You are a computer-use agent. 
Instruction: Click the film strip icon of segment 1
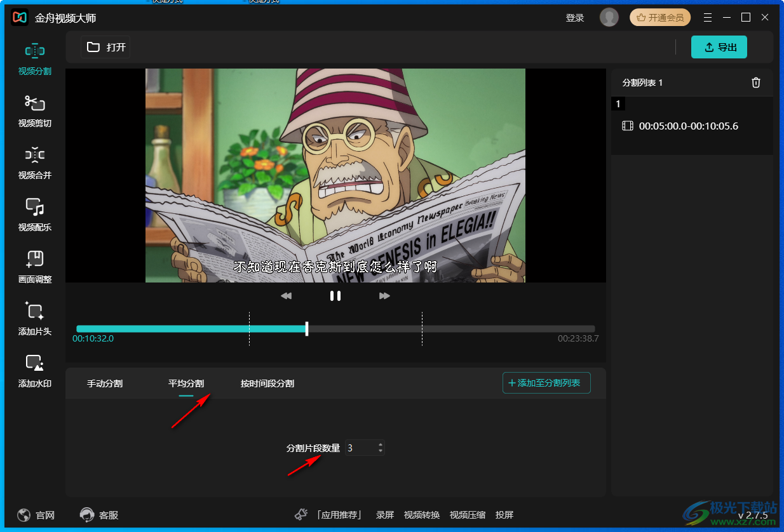(628, 126)
